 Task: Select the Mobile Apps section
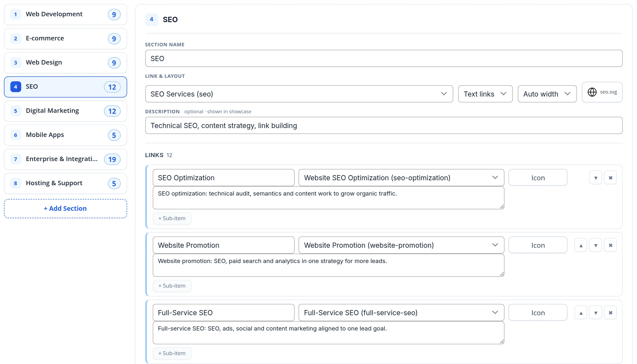[x=66, y=135]
